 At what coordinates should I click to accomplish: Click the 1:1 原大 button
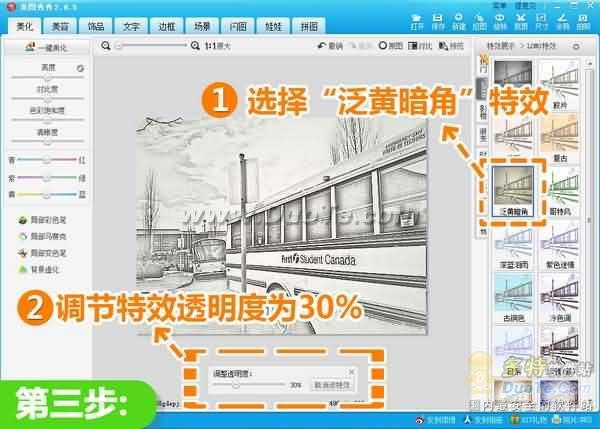point(218,46)
